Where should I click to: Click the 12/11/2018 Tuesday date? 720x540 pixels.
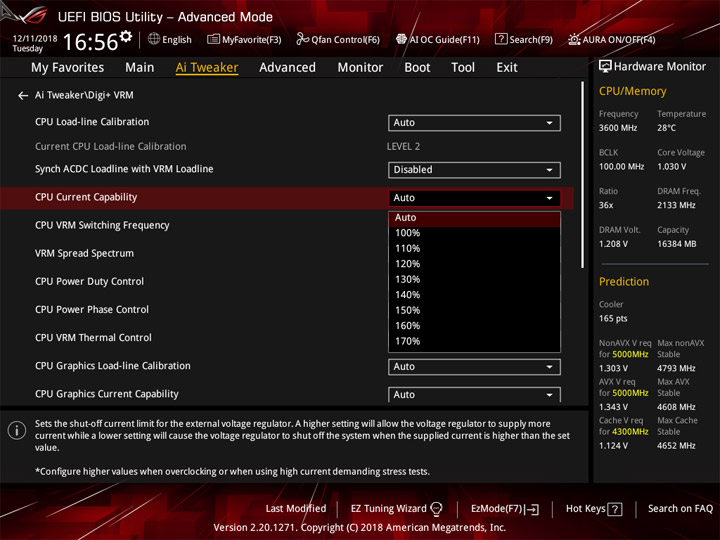pos(34,43)
